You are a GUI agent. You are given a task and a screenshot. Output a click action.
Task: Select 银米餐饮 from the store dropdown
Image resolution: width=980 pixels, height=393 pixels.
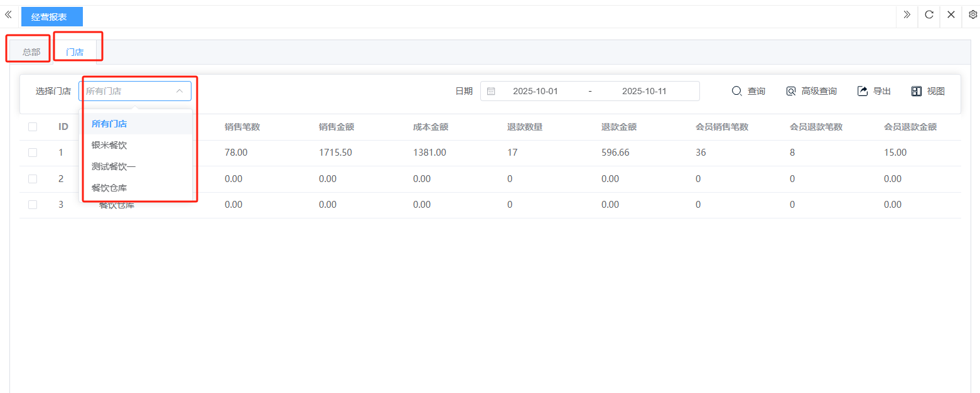point(109,145)
